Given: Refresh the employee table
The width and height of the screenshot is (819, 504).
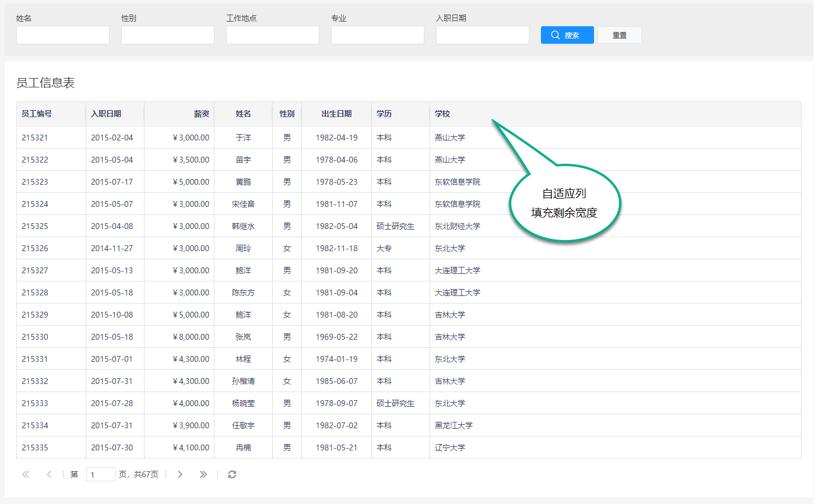Looking at the screenshot, I should point(232,474).
